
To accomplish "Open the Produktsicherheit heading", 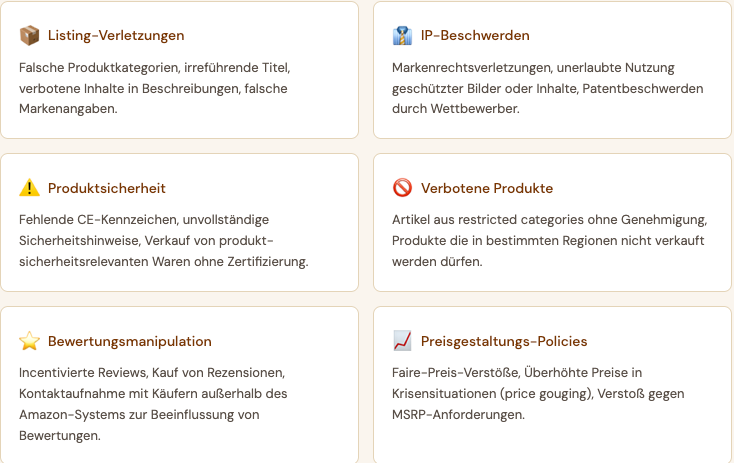I will click(x=107, y=188).
